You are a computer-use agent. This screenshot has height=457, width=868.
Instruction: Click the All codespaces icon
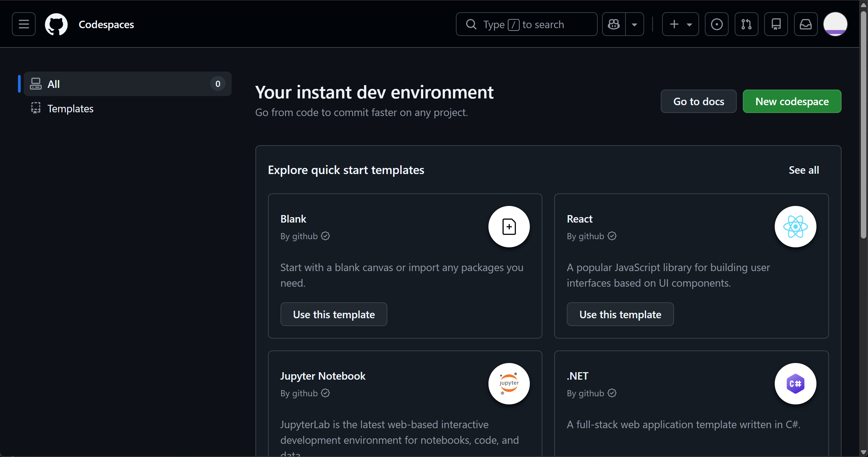[x=36, y=84]
